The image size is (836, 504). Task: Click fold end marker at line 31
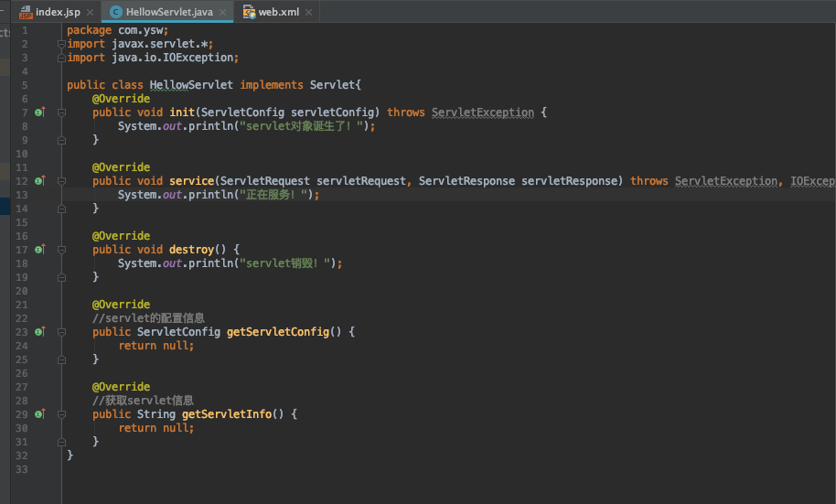pyautogui.click(x=61, y=442)
